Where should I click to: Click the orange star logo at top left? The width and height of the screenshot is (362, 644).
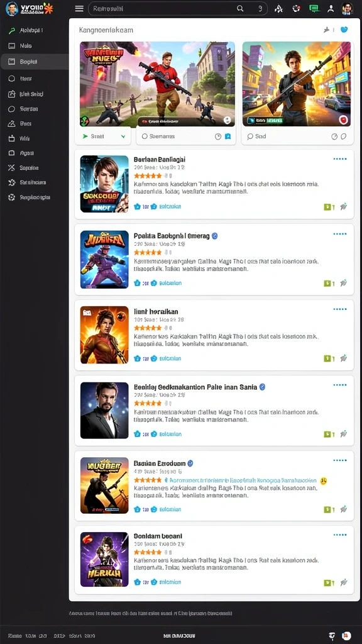48,8
